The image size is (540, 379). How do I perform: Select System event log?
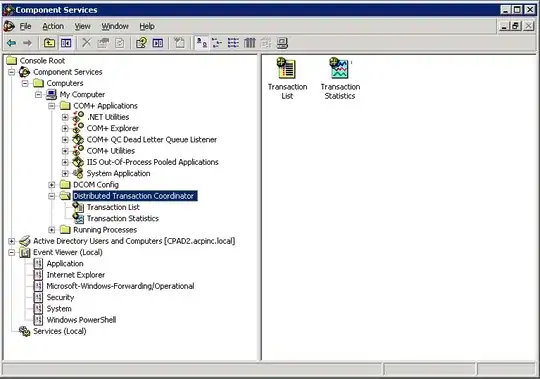click(59, 309)
